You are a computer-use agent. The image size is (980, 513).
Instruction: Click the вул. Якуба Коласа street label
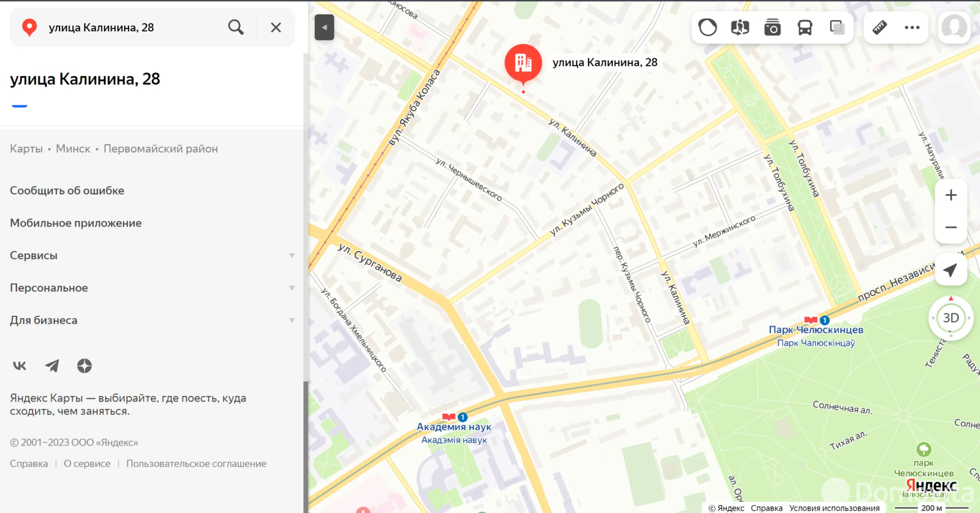[415, 108]
